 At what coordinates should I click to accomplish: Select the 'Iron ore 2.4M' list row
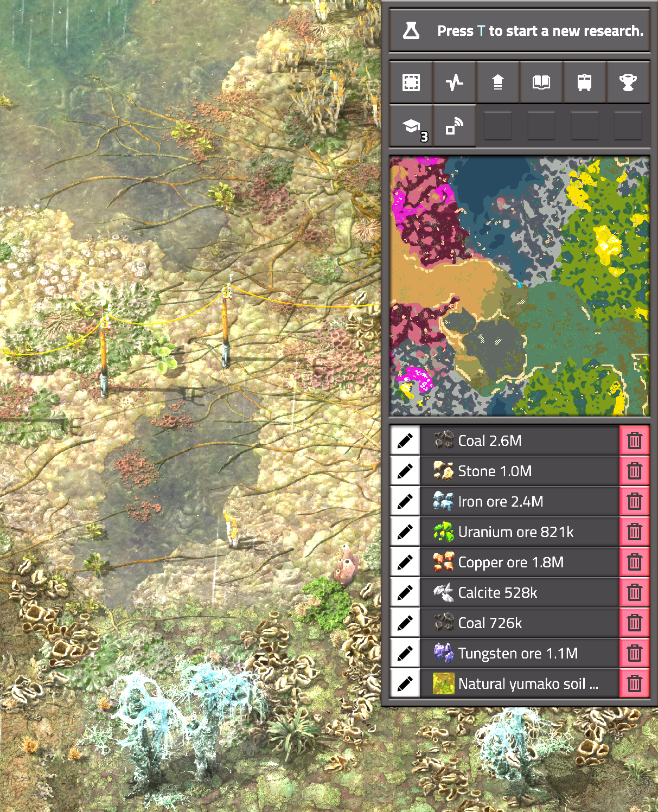520,501
